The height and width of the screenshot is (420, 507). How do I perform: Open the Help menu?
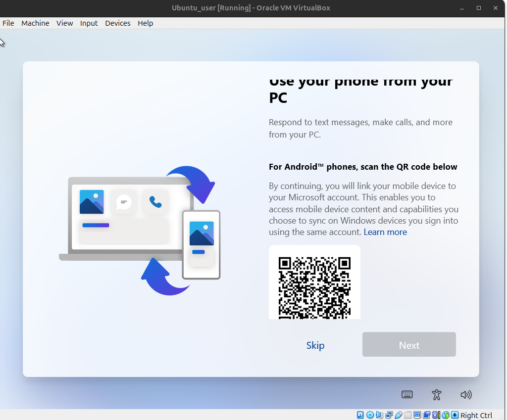[x=145, y=23]
